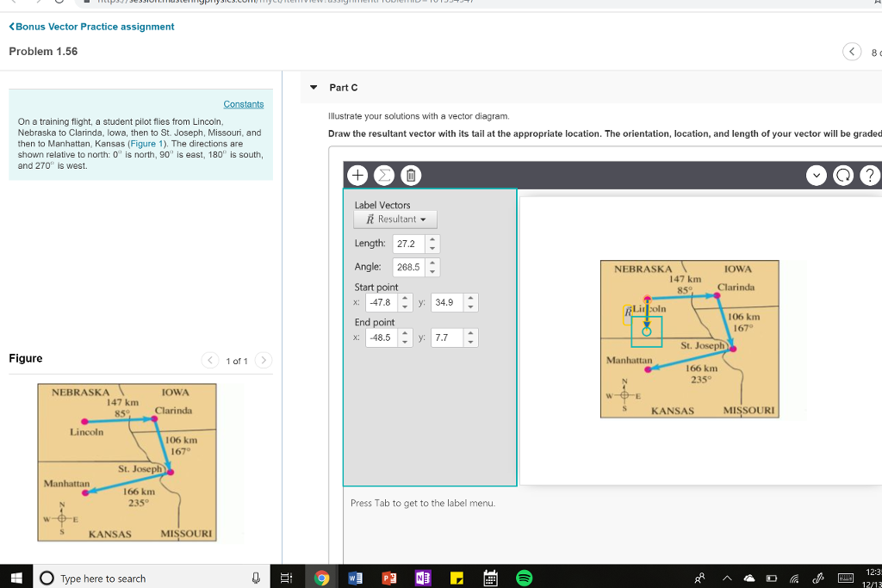882x588 pixels.
Task: Open Task View in taskbar
Action: pos(286,578)
